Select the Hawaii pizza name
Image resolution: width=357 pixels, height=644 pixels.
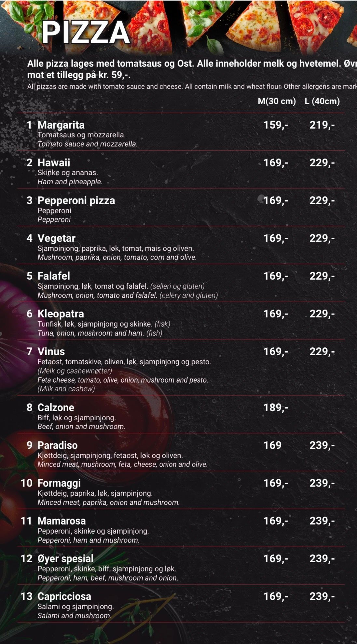tap(54, 162)
